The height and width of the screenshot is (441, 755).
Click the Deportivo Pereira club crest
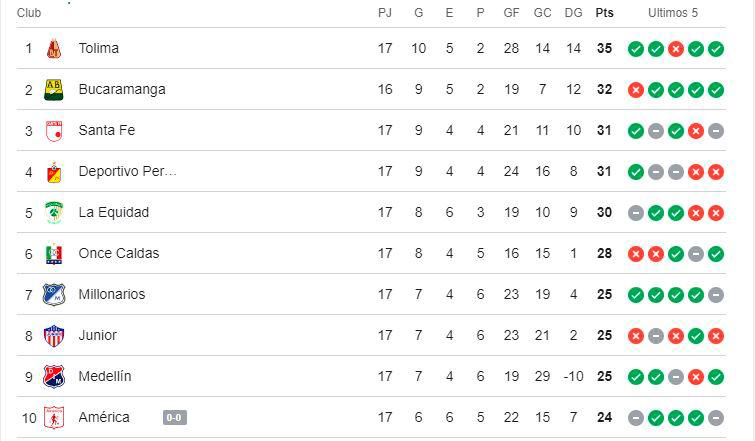pos(54,171)
